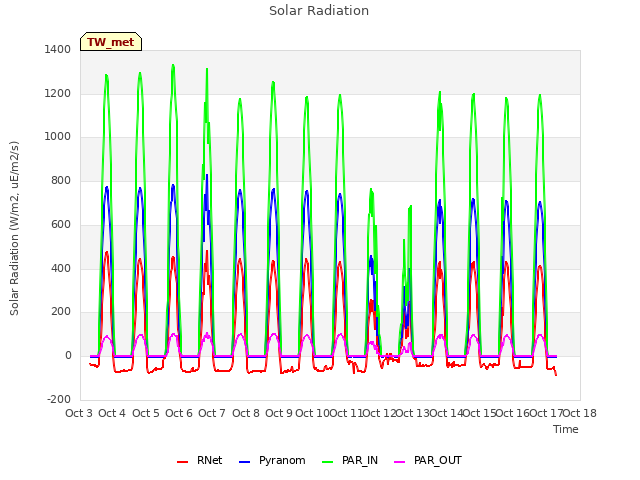The height and width of the screenshot is (480, 640).
Task: Click the Solar Radiation y-axis title
Action: click(14, 228)
